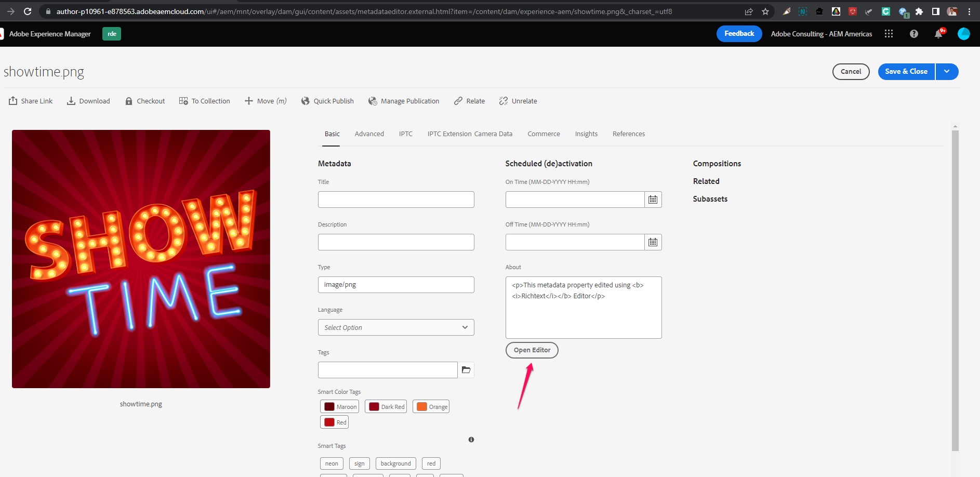The width and height of the screenshot is (980, 477).
Task: Open the user profile avatar
Action: pos(964,34)
